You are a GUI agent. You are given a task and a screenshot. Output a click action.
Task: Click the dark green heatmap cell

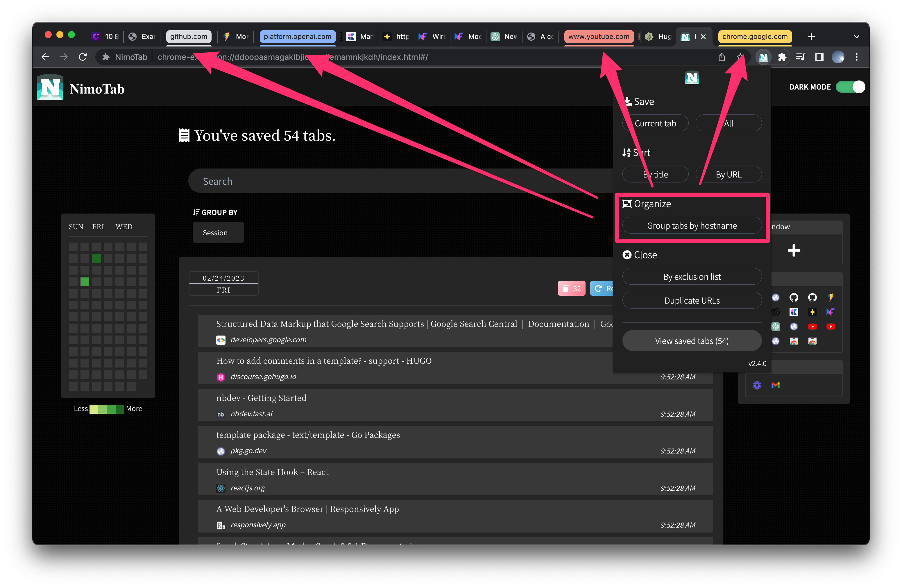coord(96,259)
